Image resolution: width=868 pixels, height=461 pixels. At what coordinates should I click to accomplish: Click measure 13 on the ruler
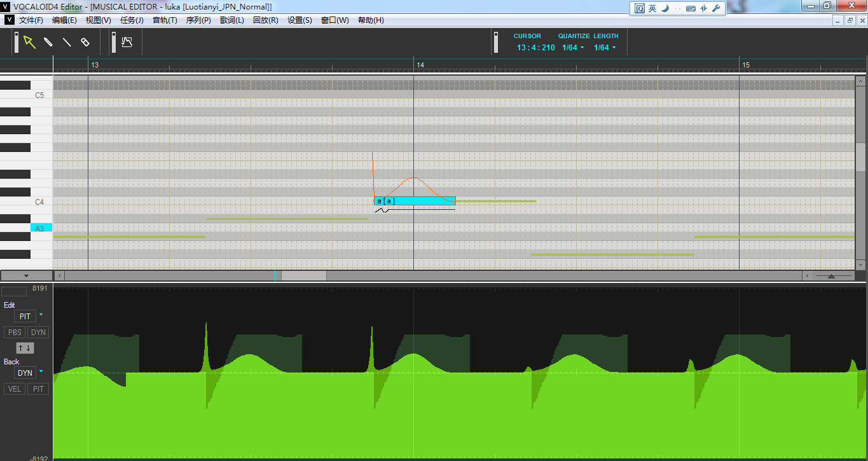click(x=95, y=65)
